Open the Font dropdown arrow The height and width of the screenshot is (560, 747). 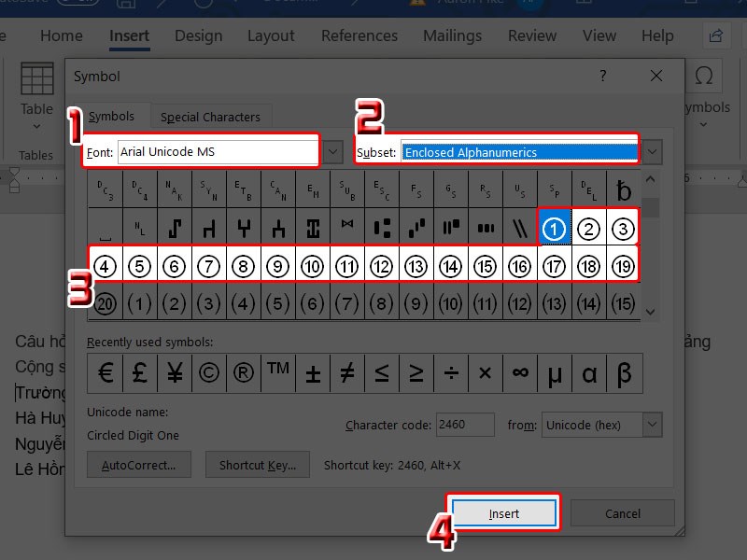coord(333,151)
